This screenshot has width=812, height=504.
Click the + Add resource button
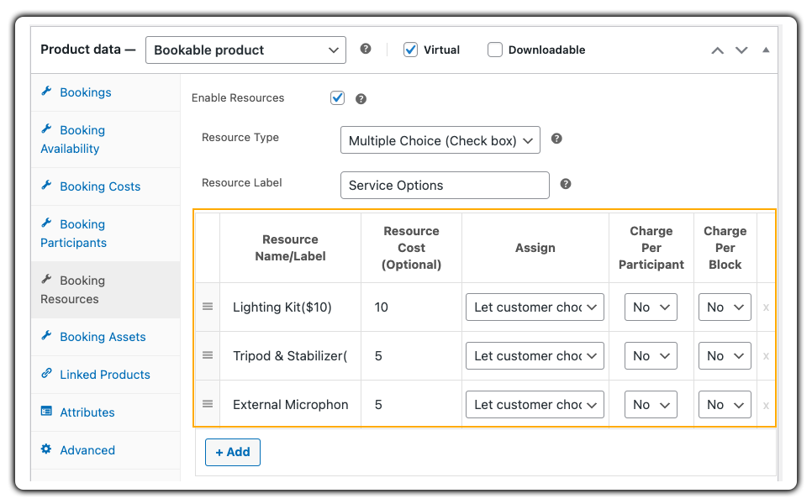(233, 452)
